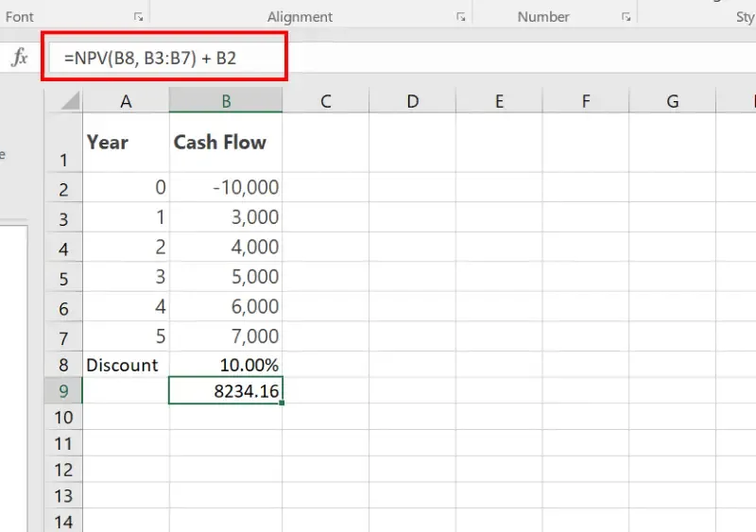
Task: Select row 5 header
Action: [63, 277]
